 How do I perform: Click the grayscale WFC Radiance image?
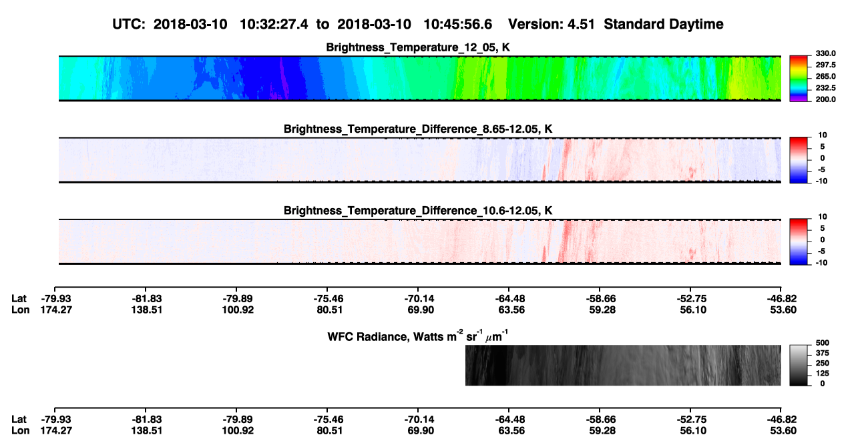(623, 365)
